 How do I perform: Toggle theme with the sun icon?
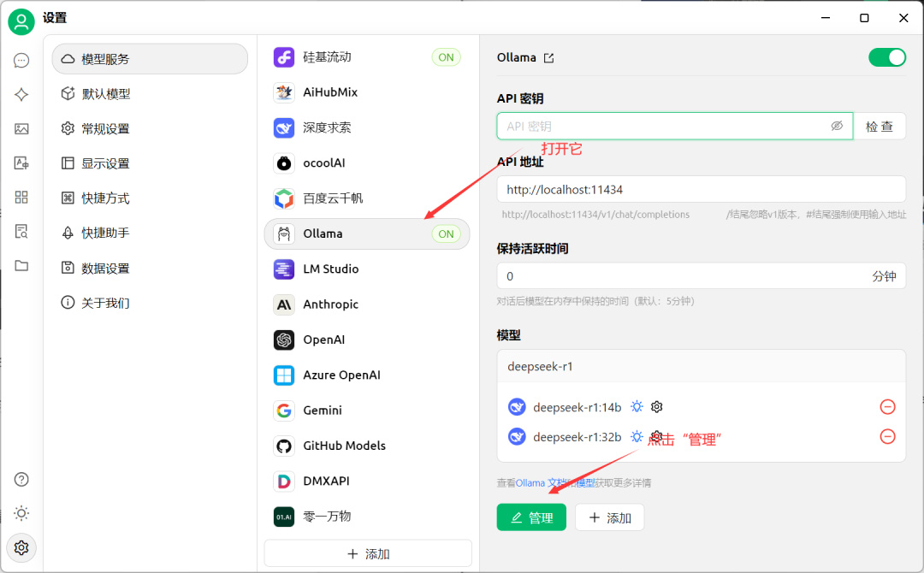(21, 513)
